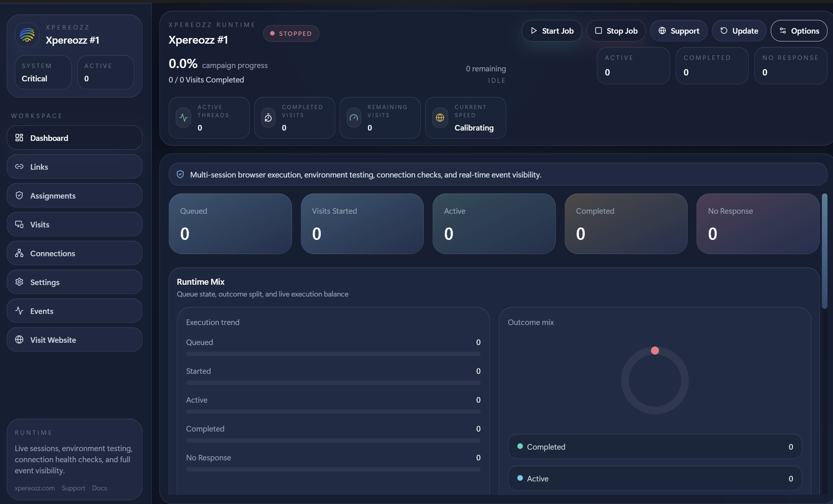Open the Options menu button
The image size is (833, 504).
799,31
